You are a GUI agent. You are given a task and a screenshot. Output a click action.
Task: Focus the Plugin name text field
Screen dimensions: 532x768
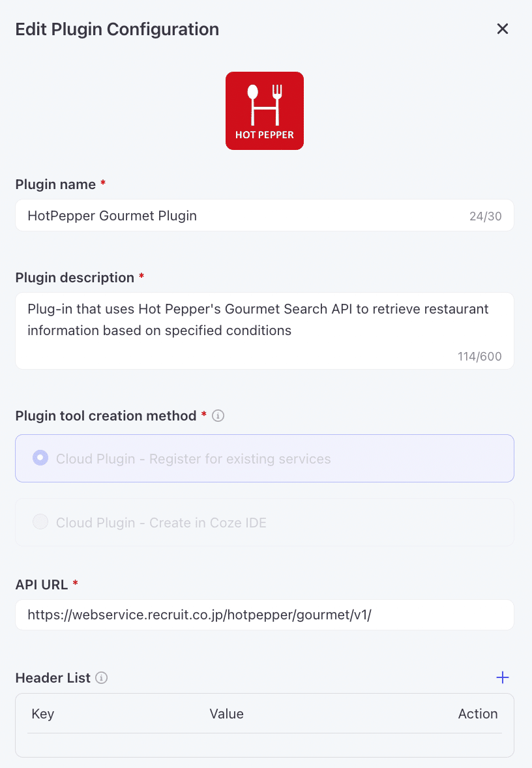coord(241,216)
